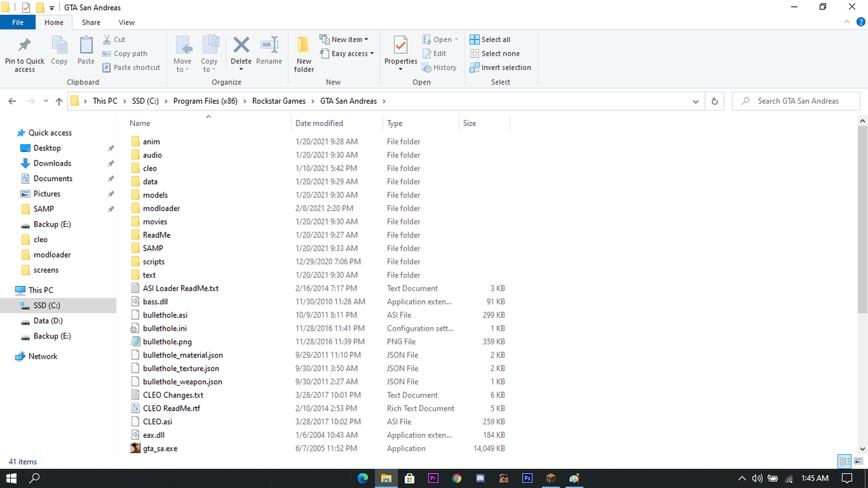Switch to large icons view button
This screenshot has width=868, height=488.
click(859, 462)
